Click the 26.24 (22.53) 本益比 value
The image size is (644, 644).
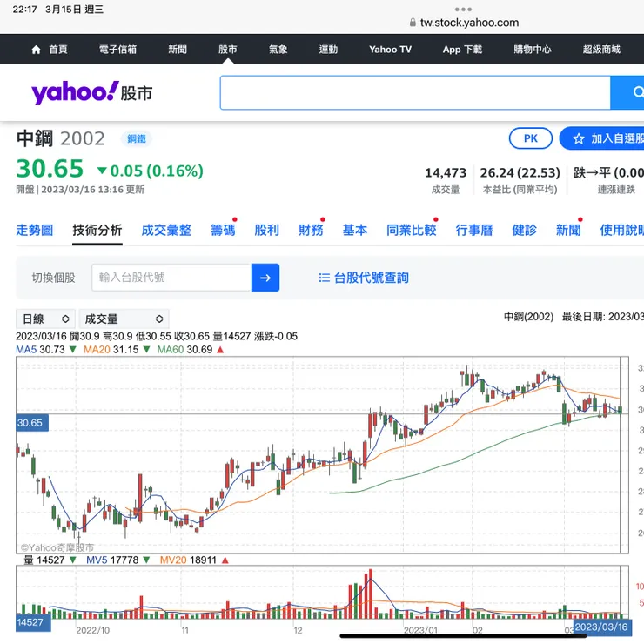point(520,173)
